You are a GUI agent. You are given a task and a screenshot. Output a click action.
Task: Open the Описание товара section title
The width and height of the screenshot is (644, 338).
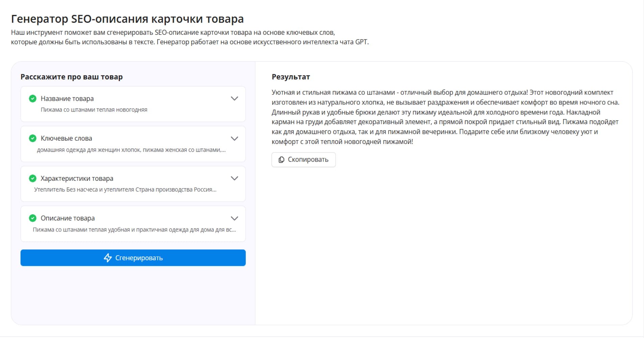68,218
